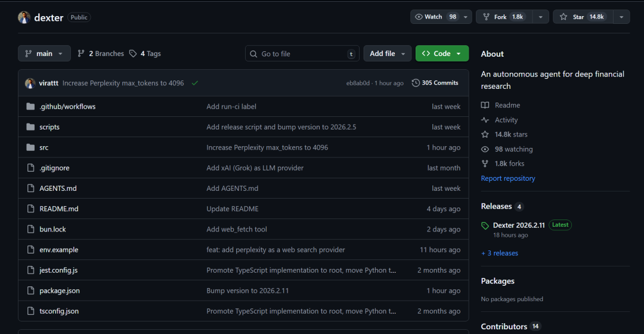Click the clock icon beside 305 Commits

[x=416, y=83]
